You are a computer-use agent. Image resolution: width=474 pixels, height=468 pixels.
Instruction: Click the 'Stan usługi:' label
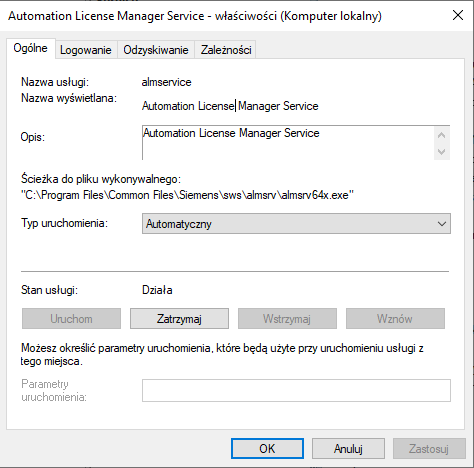tap(49, 290)
